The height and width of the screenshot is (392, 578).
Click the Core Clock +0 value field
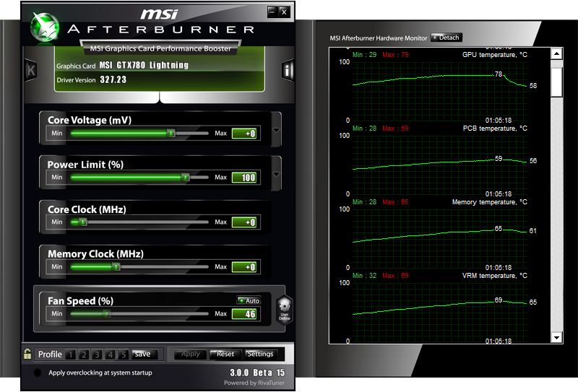[244, 222]
